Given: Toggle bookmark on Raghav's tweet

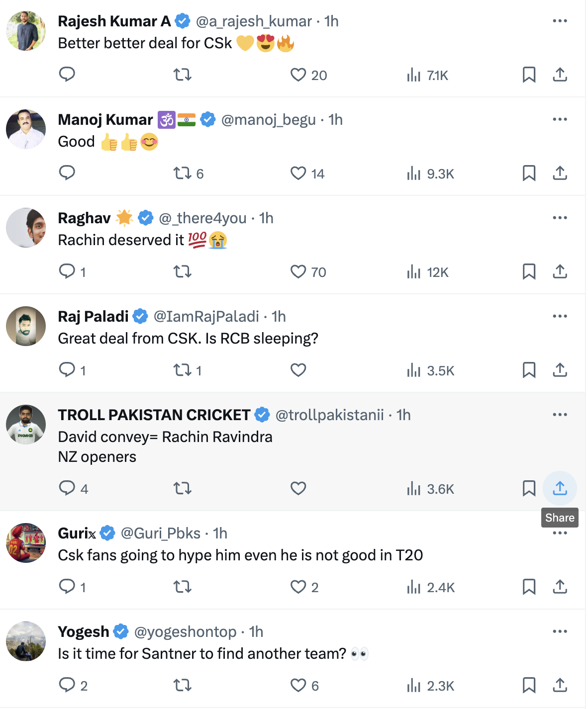Looking at the screenshot, I should pos(528,272).
